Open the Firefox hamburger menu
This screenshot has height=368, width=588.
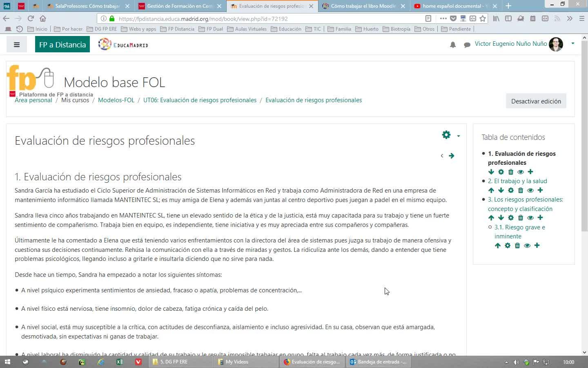coord(581,18)
